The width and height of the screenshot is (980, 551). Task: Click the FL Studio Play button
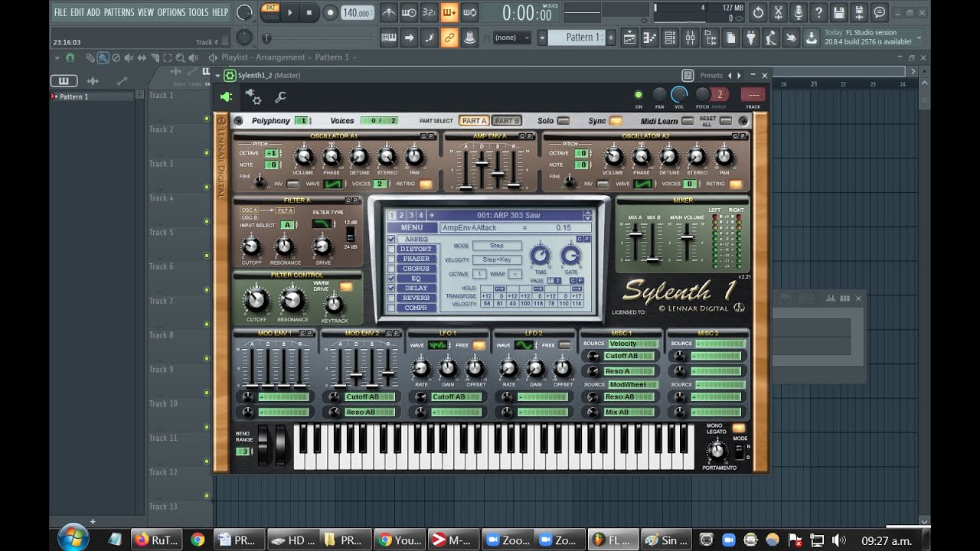290,12
